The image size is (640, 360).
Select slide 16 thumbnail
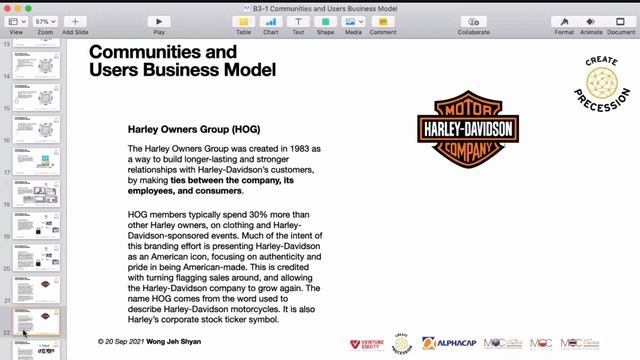(36, 129)
